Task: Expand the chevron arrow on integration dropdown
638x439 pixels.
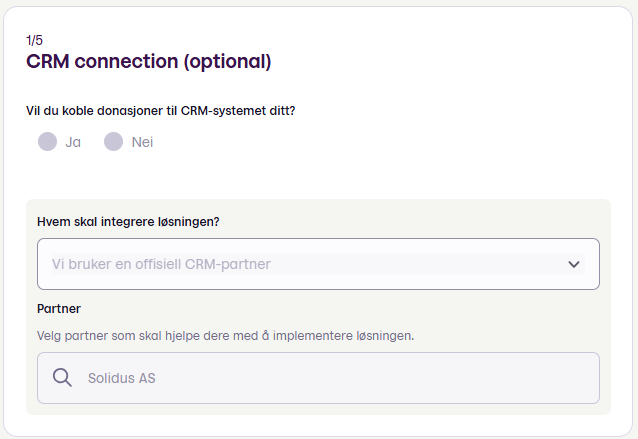Action: click(574, 264)
